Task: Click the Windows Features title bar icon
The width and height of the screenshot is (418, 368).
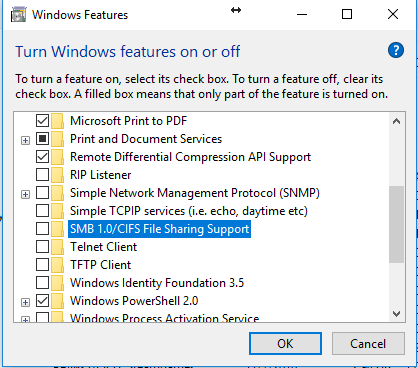Action: 19,15
